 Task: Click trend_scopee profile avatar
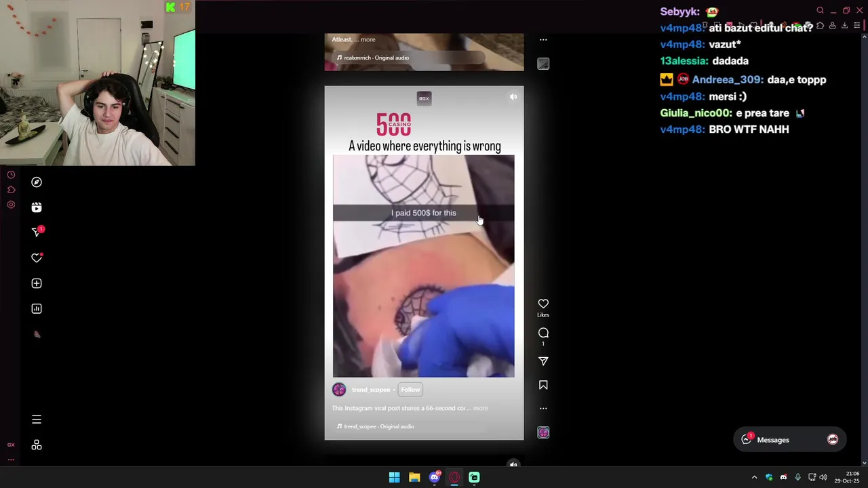(339, 390)
